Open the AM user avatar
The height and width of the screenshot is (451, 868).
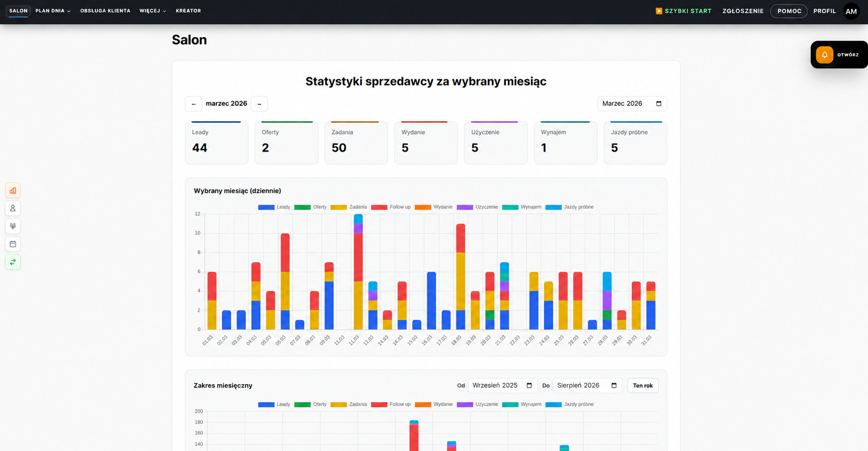[x=851, y=11]
